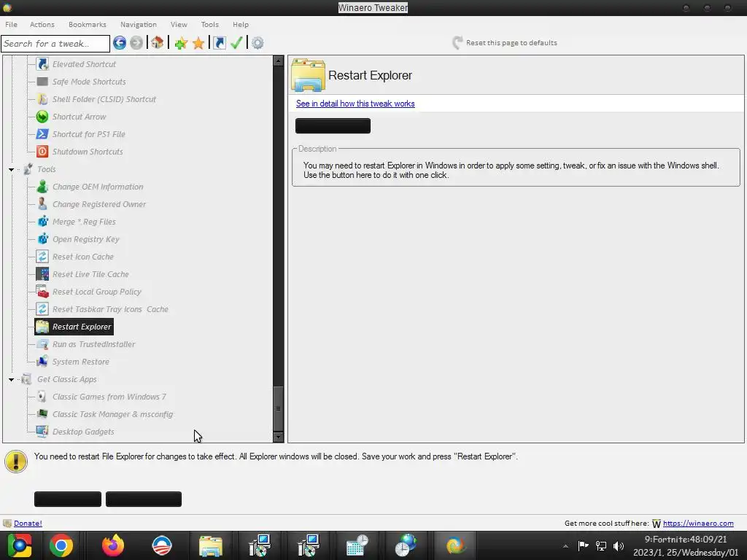Open the Navigation menu
The height and width of the screenshot is (560, 747).
[x=138, y=24]
